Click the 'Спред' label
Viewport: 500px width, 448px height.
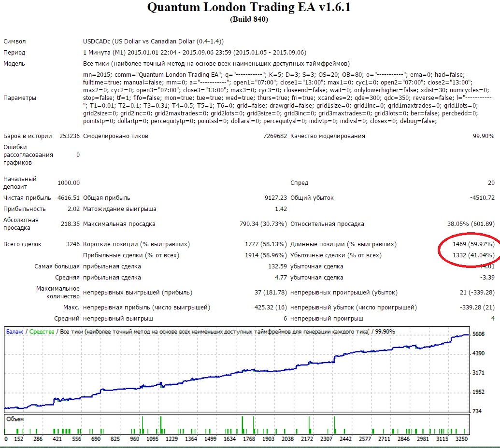300,183
